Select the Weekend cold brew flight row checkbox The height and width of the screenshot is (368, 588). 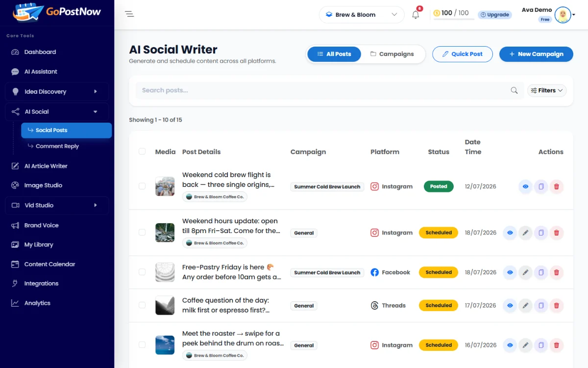(142, 186)
